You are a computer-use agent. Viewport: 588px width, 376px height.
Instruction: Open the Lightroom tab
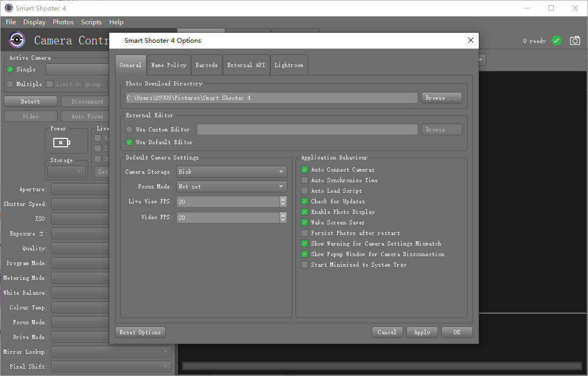point(289,65)
